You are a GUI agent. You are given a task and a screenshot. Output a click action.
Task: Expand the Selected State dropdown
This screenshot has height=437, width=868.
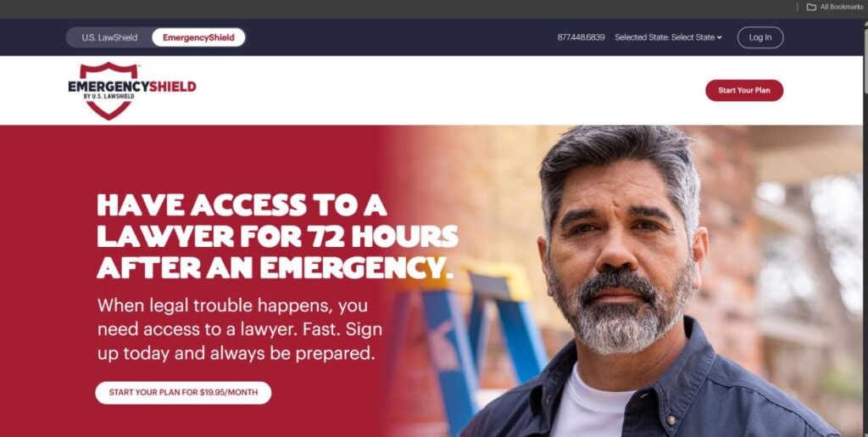(x=668, y=37)
